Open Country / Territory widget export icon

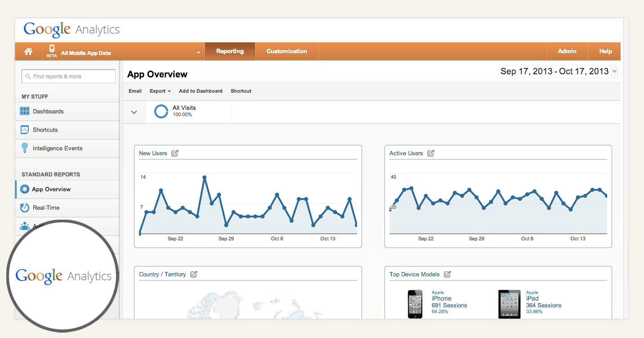point(194,275)
